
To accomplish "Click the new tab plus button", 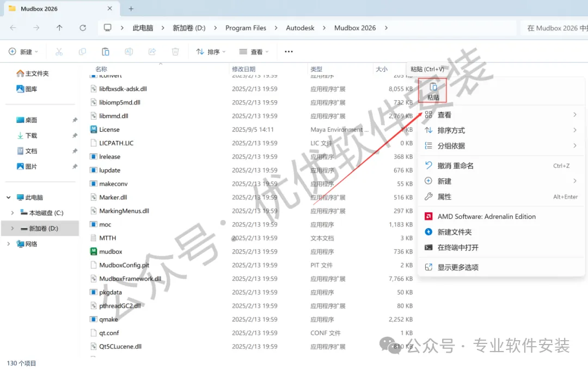I will pos(131,9).
